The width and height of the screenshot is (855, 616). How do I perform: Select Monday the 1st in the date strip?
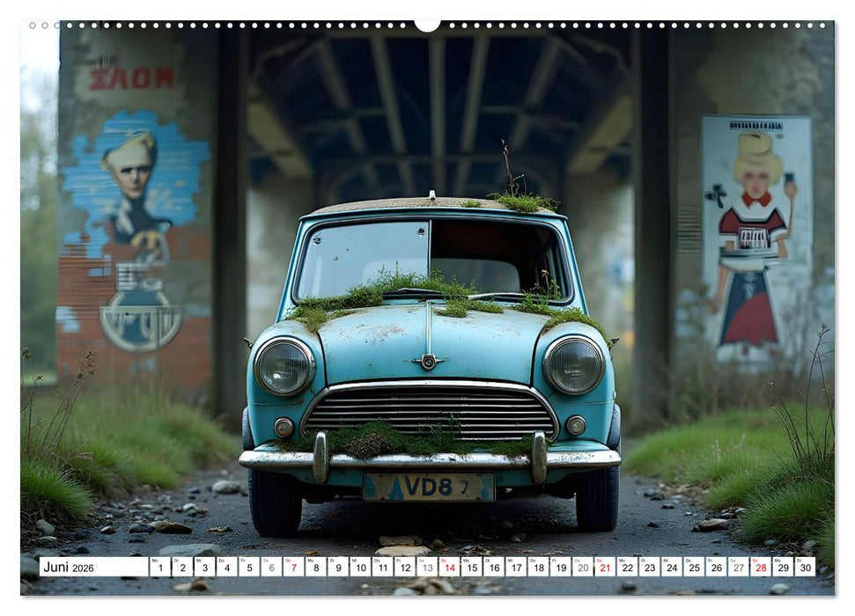(159, 570)
